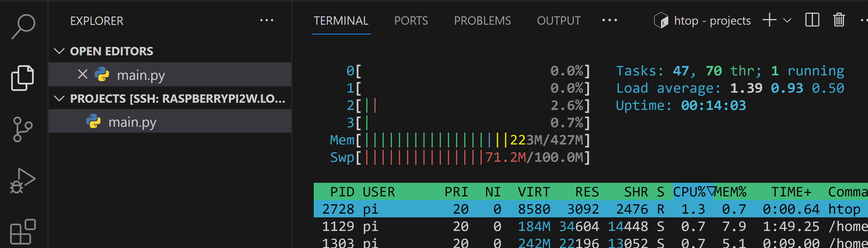Kill terminal with trash icon
The width and height of the screenshot is (868, 248).
click(839, 20)
